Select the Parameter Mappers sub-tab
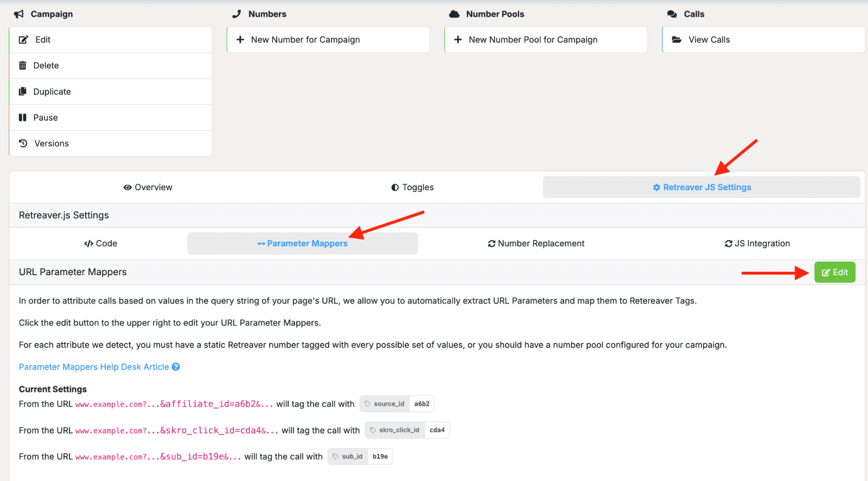 pos(303,243)
